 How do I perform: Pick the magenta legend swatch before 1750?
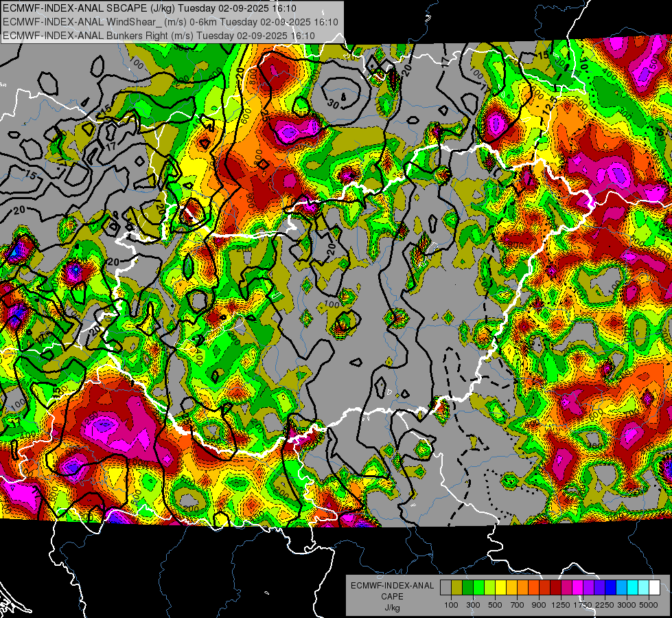578,587
